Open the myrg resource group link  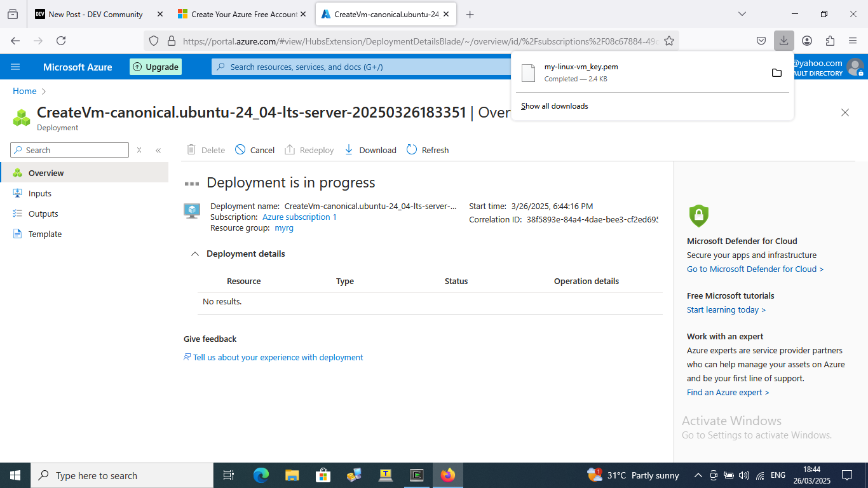pyautogui.click(x=284, y=227)
